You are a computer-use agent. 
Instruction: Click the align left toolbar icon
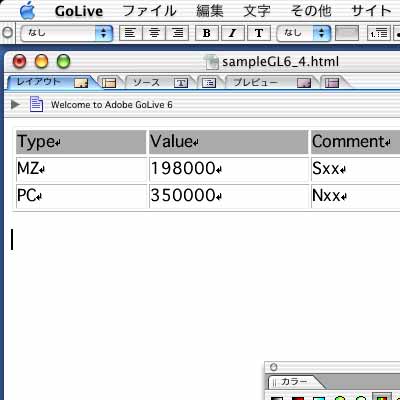point(130,33)
